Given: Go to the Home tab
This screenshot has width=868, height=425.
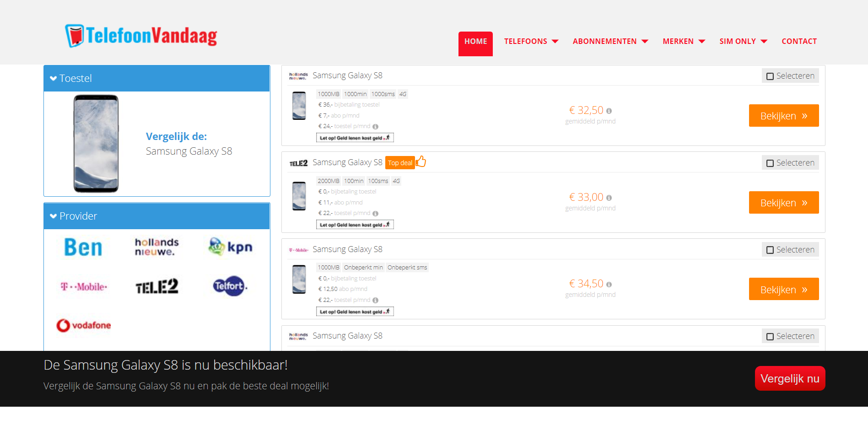Looking at the screenshot, I should 475,43.
